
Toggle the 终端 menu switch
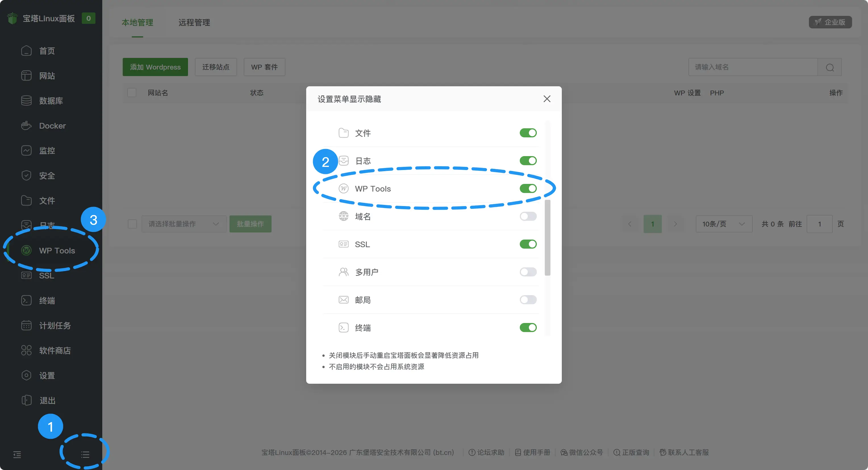point(528,328)
